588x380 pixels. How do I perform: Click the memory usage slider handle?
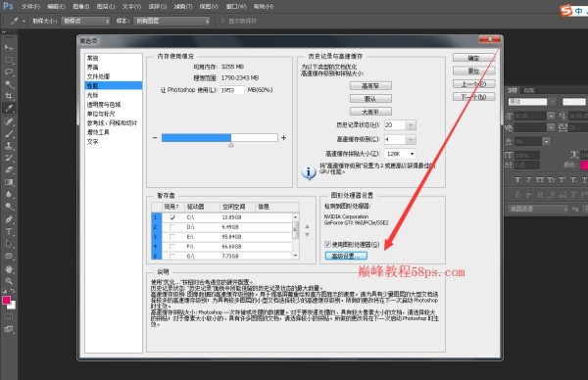point(231,145)
